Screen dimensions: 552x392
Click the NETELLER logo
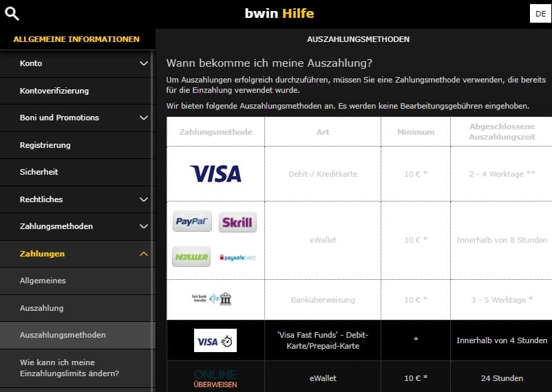coord(191,257)
